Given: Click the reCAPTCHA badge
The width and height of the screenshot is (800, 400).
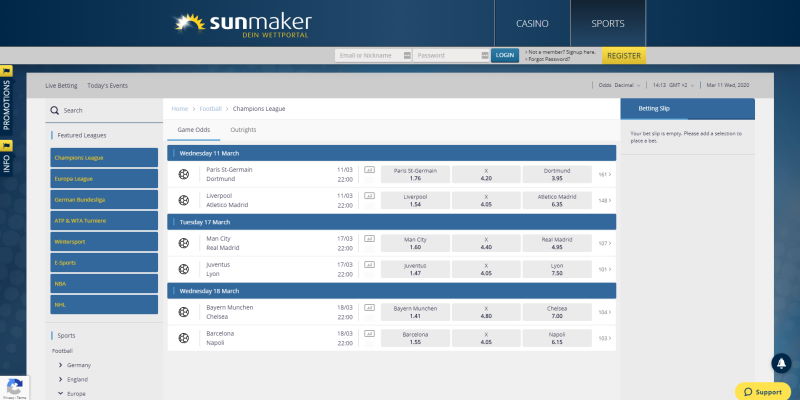Looking at the screenshot, I should pyautogui.click(x=14, y=388).
